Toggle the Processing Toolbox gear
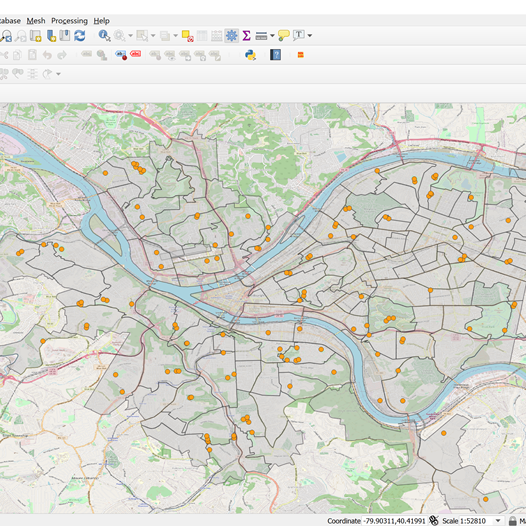 click(231, 36)
